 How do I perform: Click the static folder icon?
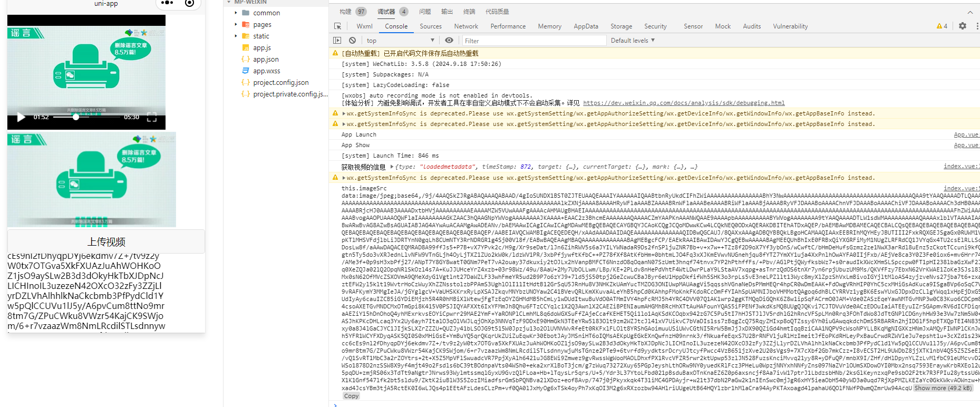246,36
